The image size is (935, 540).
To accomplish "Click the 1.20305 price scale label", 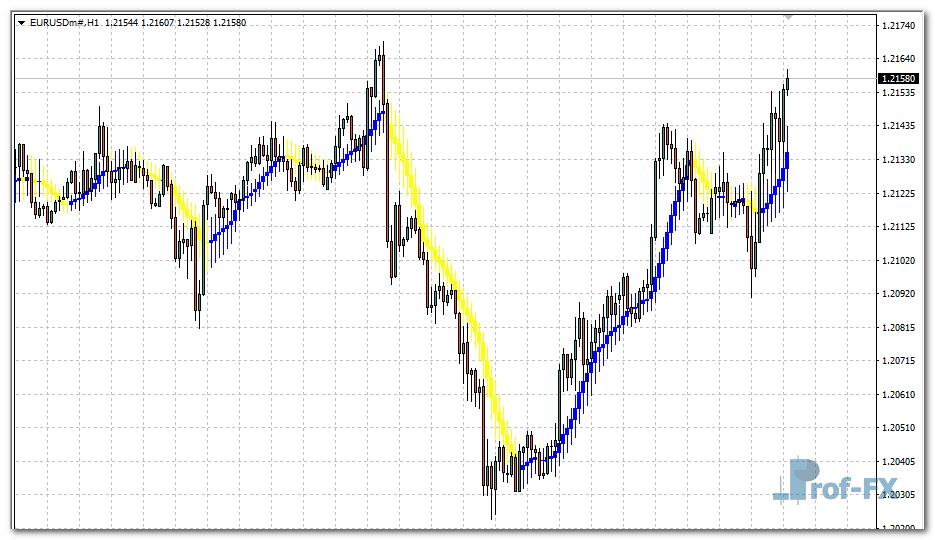I will pos(898,495).
